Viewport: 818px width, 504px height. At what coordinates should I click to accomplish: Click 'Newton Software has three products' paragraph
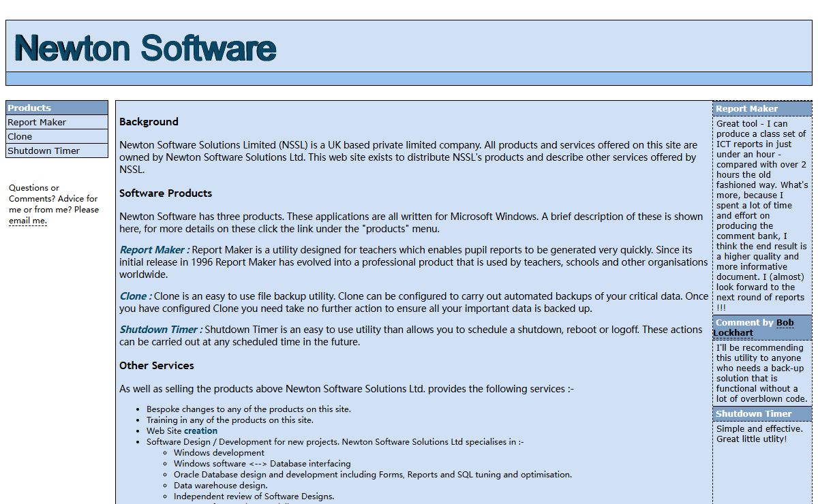411,223
